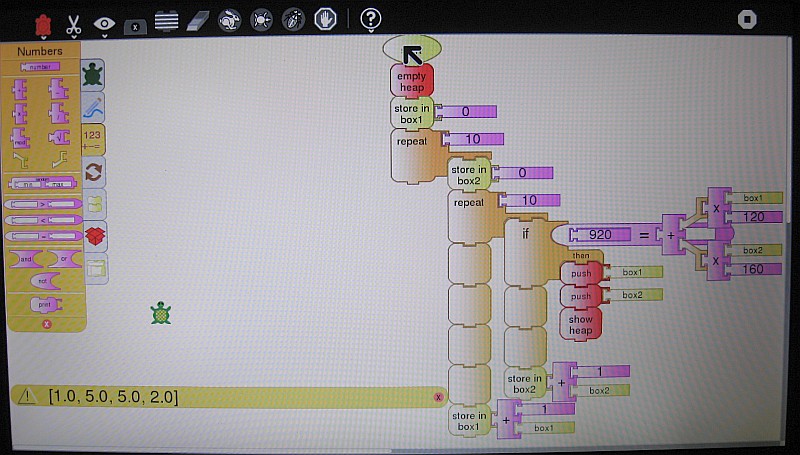This screenshot has width=800, height=455.
Task: Expand the eye View toolbar
Action: (104, 20)
